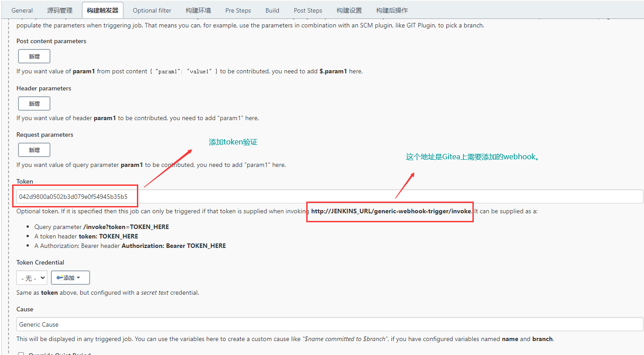Go to the Optional filter tab

point(152,10)
